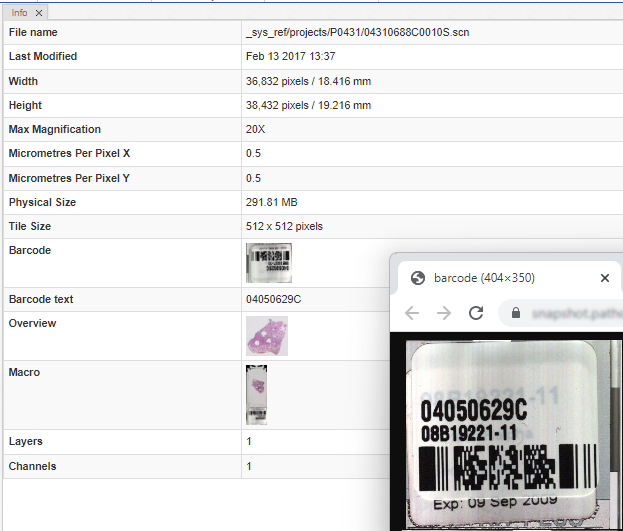The width and height of the screenshot is (623, 531).
Task: Open the Barcode thumbnail image
Action: click(269, 262)
